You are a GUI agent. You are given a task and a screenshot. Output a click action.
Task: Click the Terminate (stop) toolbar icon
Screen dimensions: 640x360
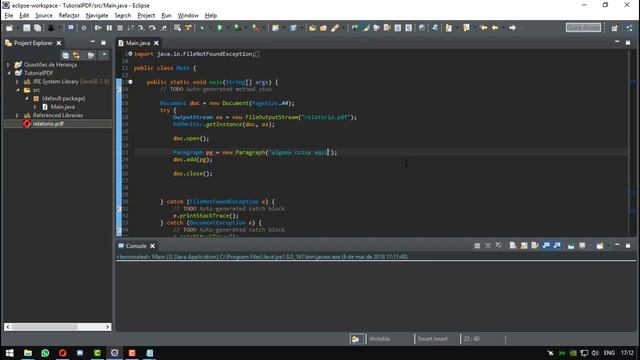tap(120, 28)
